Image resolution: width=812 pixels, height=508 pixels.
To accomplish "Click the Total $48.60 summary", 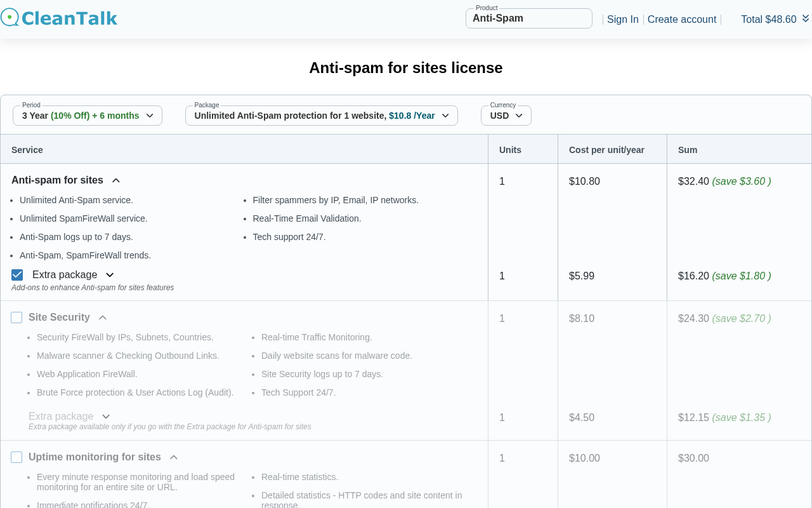I will pyautogui.click(x=768, y=19).
